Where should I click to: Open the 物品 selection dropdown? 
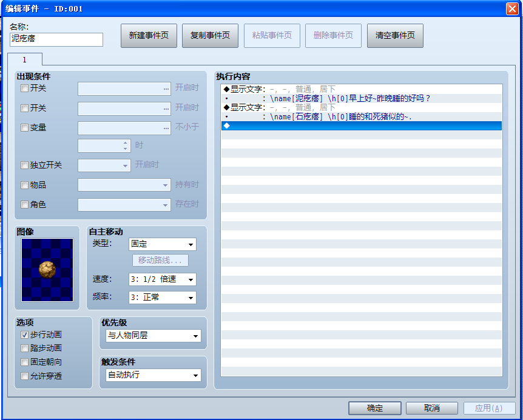tap(124, 185)
